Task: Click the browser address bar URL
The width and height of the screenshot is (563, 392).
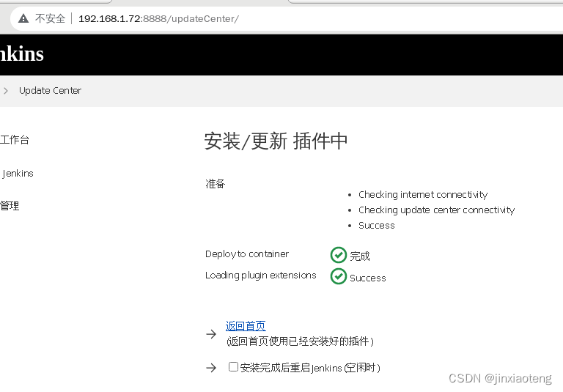Action: click(x=158, y=18)
